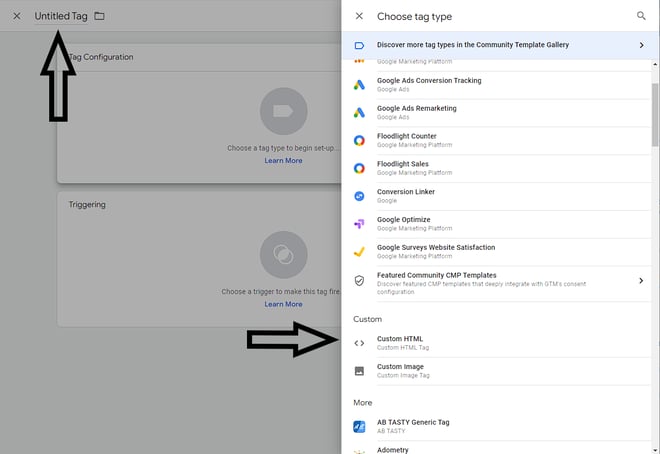Click the scrollbar down arrow
Image resolution: width=660 pixels, height=454 pixels.
655,450
